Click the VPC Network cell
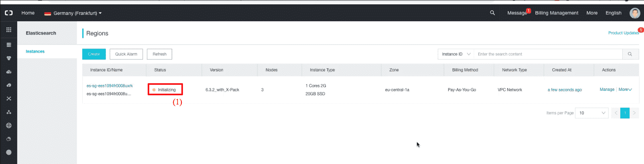This screenshot has height=164, width=644. tap(510, 90)
